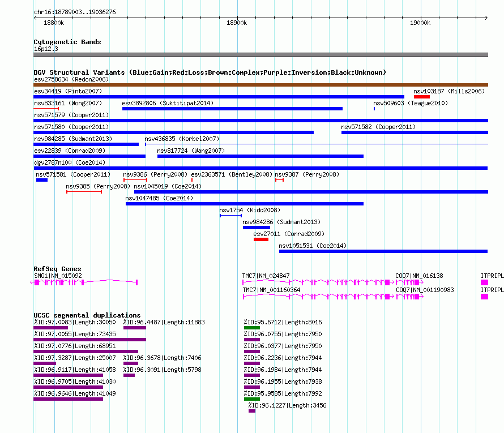Click the nsv984286 (Sudmant2013) blue bar
Image resolution: width=504 pixels, height=433 pixels.
coord(257,228)
